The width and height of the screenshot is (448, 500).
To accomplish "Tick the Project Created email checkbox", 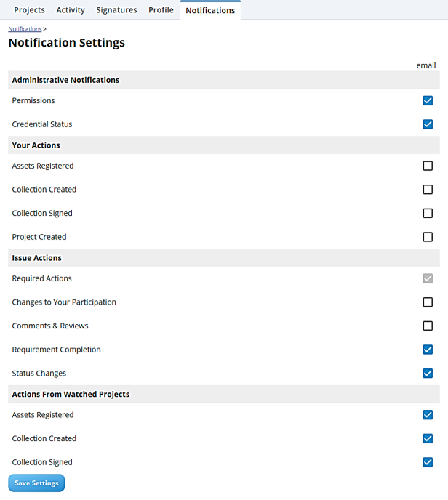I will pos(428,237).
